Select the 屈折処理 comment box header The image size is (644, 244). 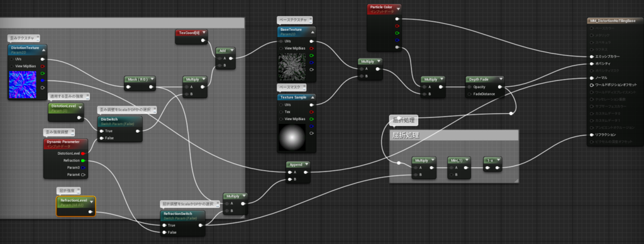coord(454,135)
